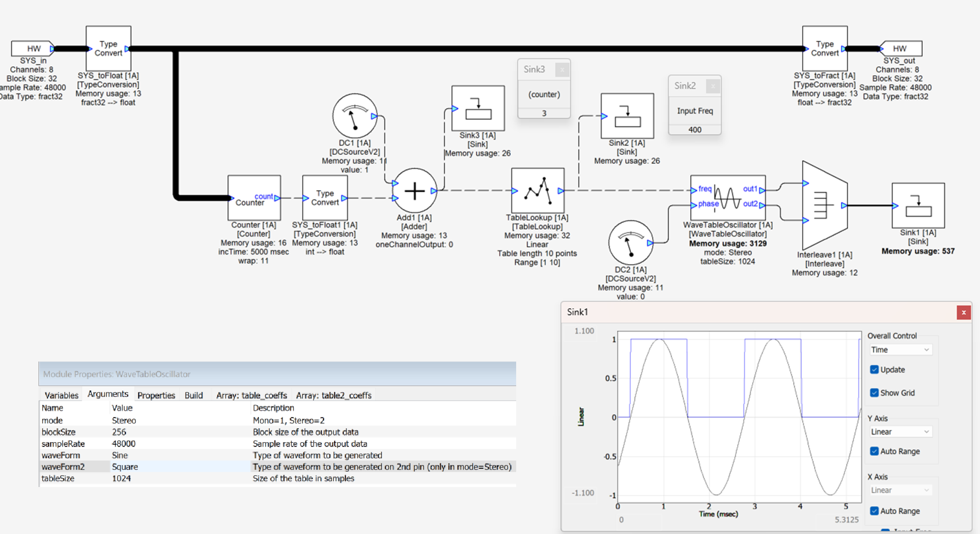This screenshot has height=534, width=980.
Task: Disable the Show Grid checkbox
Action: click(x=874, y=393)
